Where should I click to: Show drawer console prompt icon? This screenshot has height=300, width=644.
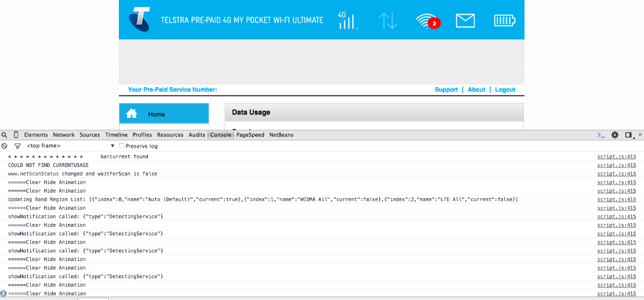click(x=601, y=135)
